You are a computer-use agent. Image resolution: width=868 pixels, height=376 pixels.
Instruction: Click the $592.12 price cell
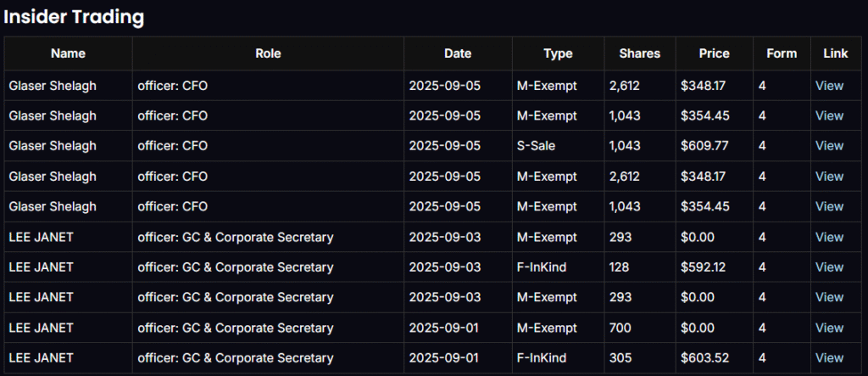[x=704, y=267]
